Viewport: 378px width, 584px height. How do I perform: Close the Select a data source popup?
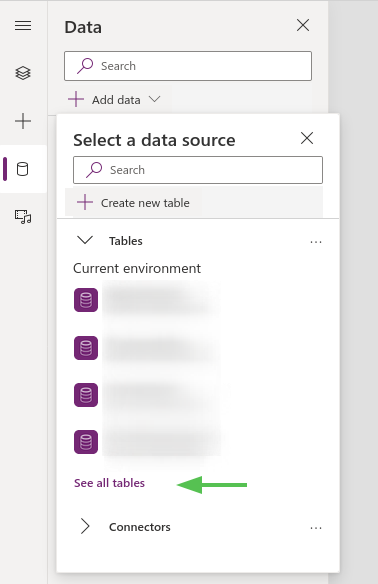307,138
